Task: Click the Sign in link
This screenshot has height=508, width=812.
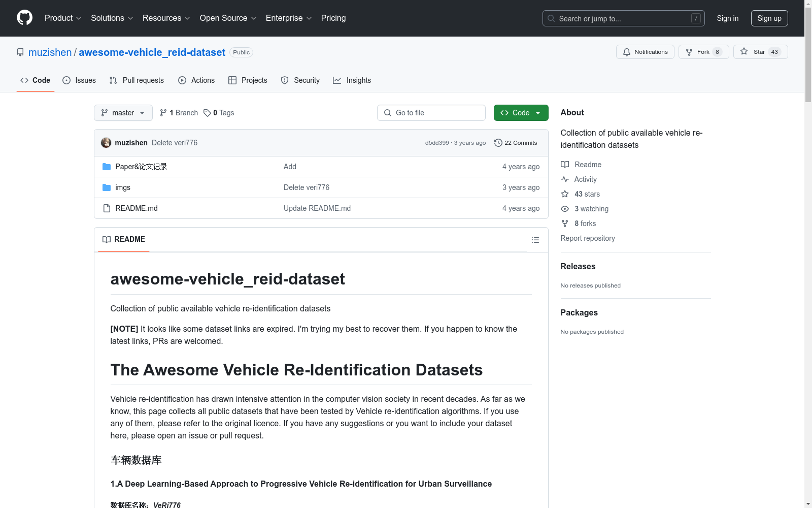Action: pyautogui.click(x=728, y=18)
